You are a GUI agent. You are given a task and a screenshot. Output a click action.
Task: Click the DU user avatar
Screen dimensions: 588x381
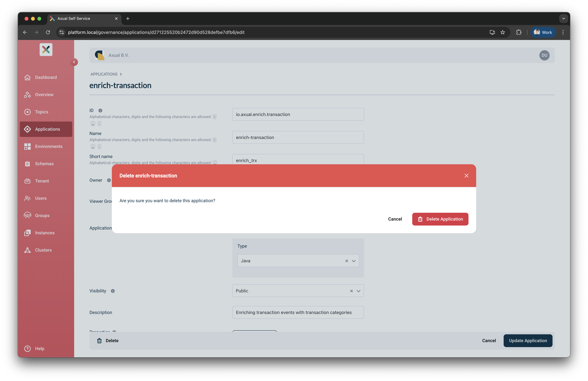click(x=544, y=55)
